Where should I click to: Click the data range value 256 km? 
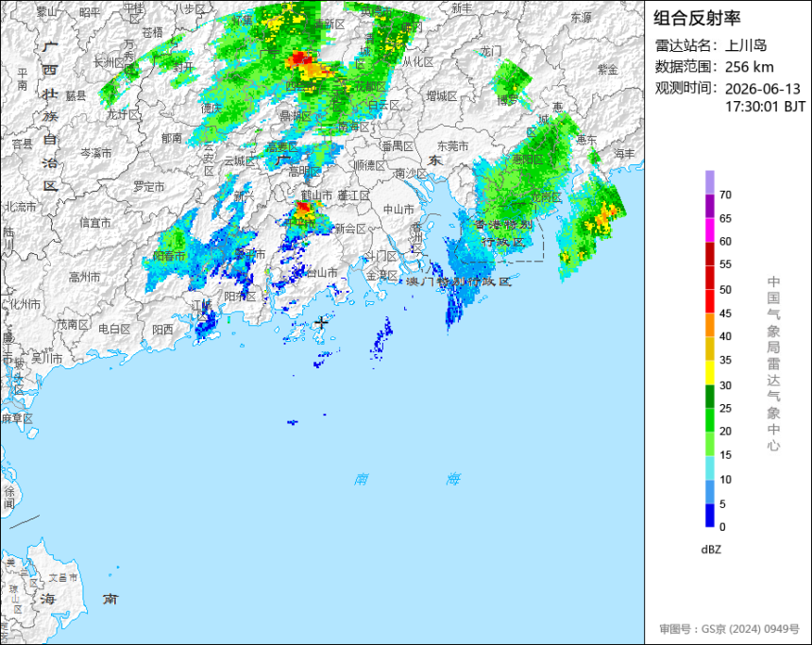click(x=750, y=67)
